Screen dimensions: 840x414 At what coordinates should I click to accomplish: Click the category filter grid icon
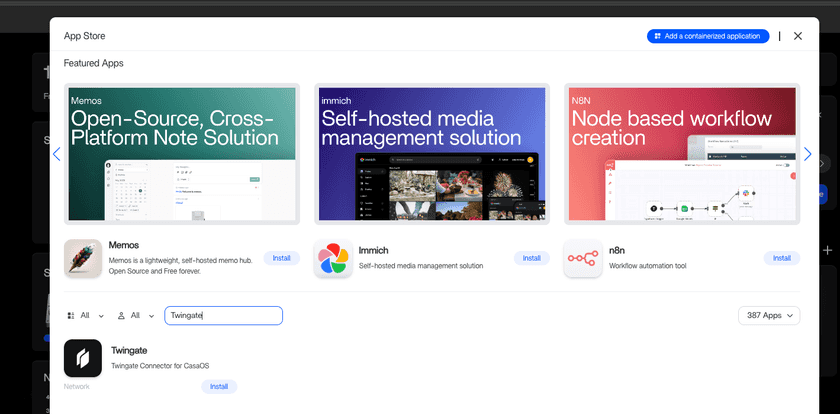71,316
